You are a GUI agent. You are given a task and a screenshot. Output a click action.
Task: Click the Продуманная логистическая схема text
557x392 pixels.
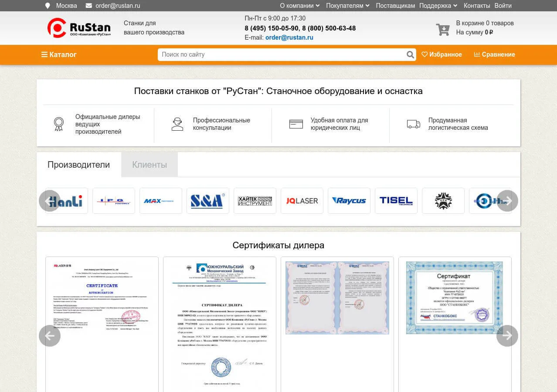(x=458, y=124)
